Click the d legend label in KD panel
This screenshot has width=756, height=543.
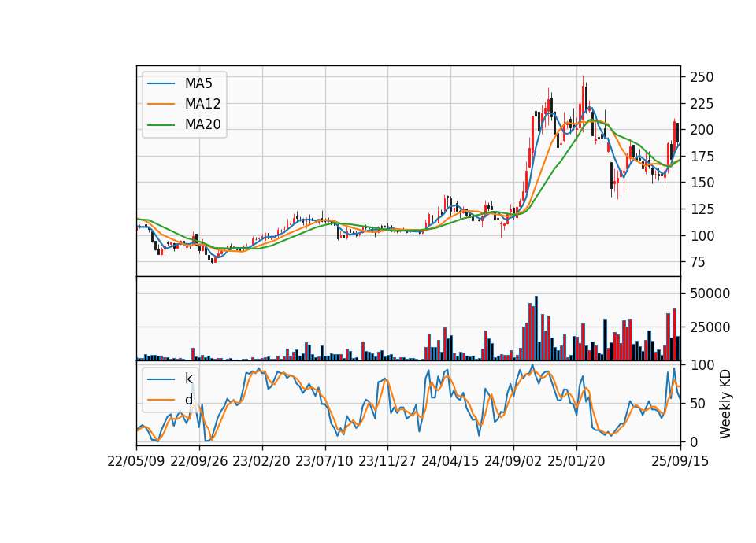pos(188,400)
